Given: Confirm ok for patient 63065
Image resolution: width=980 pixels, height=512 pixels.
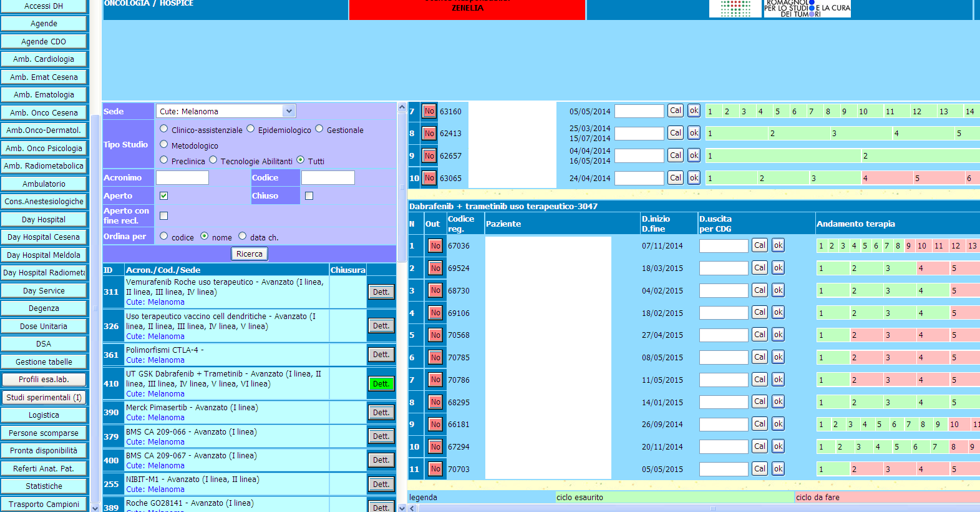Looking at the screenshot, I should [x=694, y=177].
